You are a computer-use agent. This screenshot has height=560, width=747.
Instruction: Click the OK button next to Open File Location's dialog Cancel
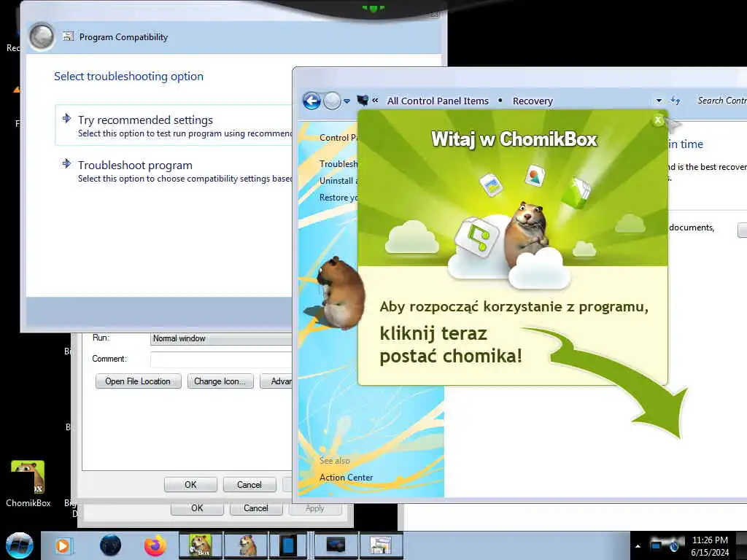tap(190, 485)
